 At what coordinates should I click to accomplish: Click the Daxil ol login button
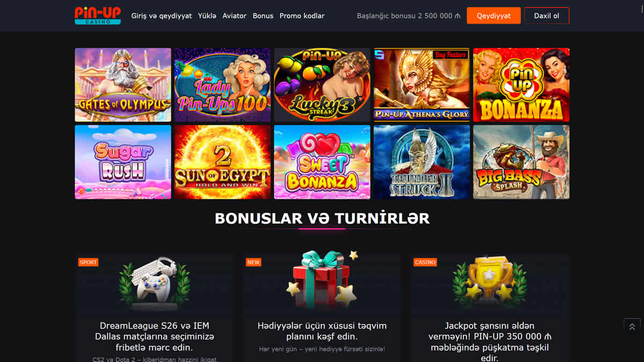[x=546, y=16]
